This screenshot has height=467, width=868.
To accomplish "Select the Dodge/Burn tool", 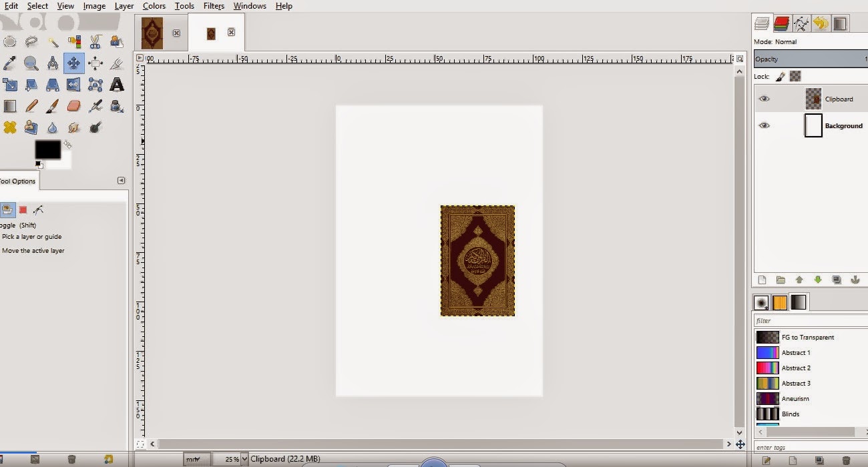I will [x=95, y=127].
